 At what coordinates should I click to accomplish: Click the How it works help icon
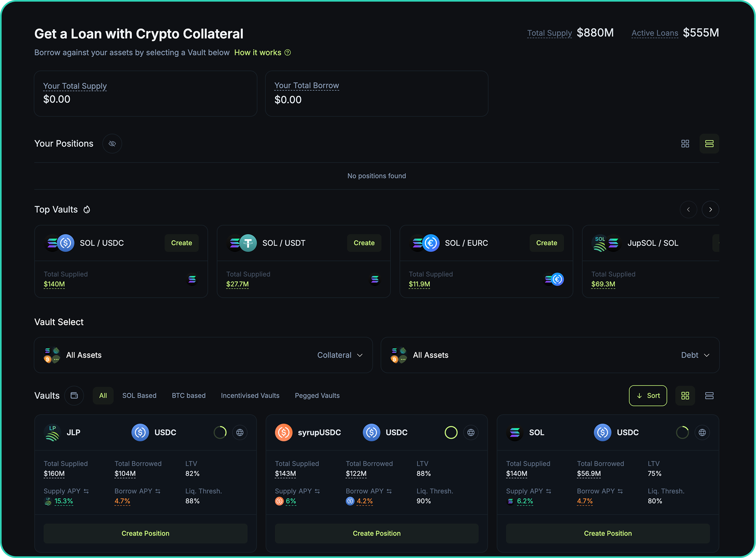[x=288, y=52]
